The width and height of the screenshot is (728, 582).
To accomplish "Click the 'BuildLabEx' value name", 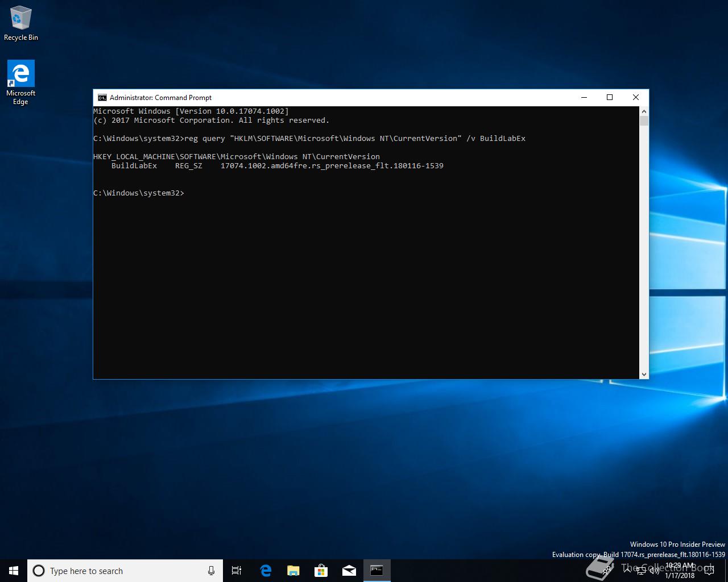I will (134, 166).
